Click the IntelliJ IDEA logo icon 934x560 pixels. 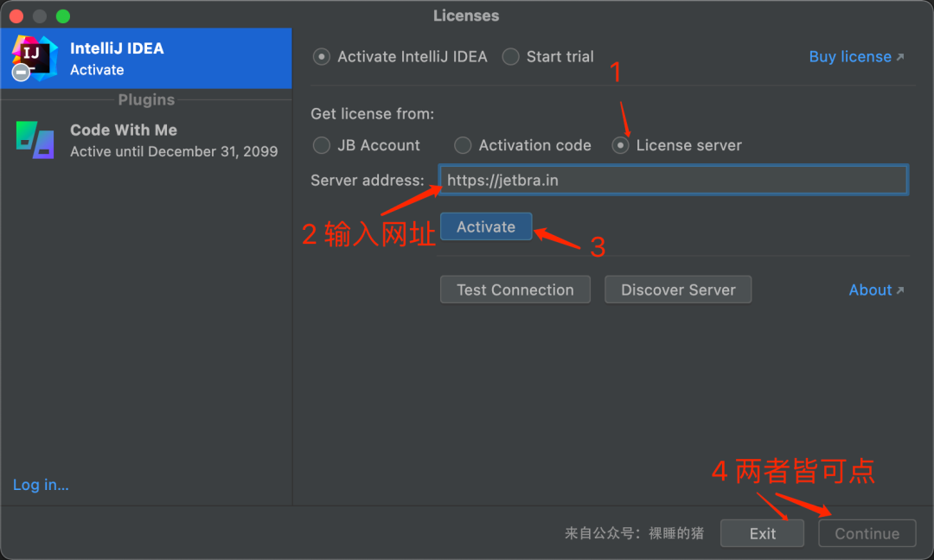click(35, 58)
